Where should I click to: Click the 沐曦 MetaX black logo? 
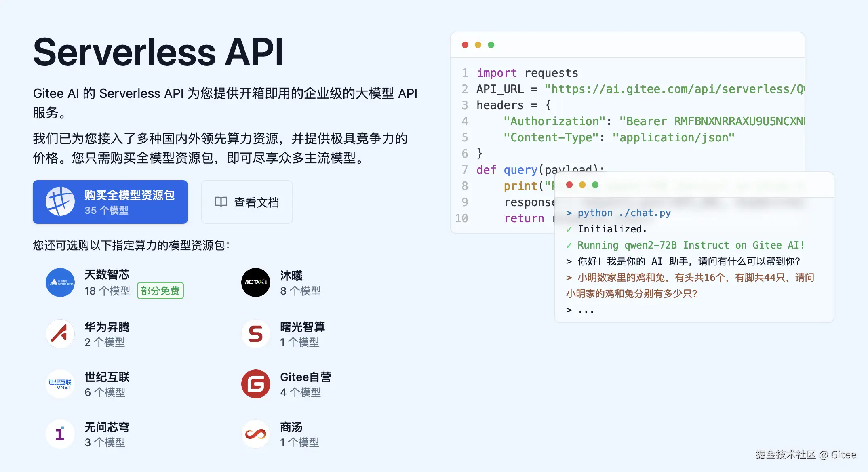point(255,282)
